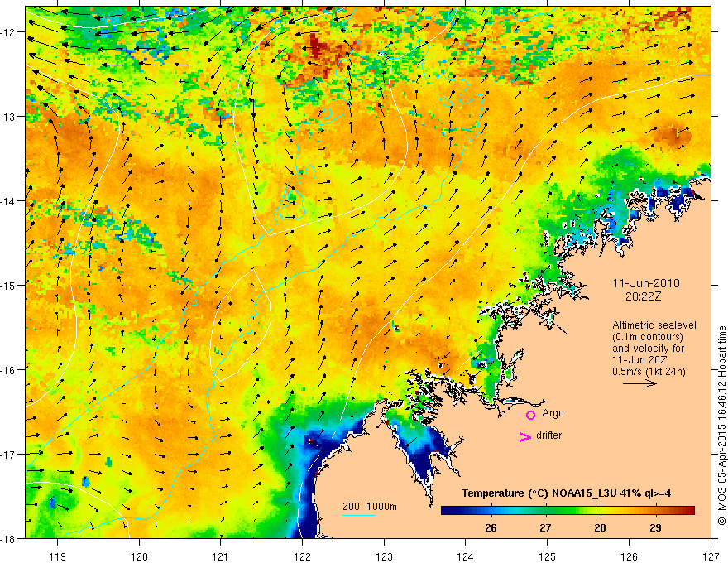Click the '127' longitude axis label
Viewport: 728px width, 563px height.
click(x=711, y=557)
